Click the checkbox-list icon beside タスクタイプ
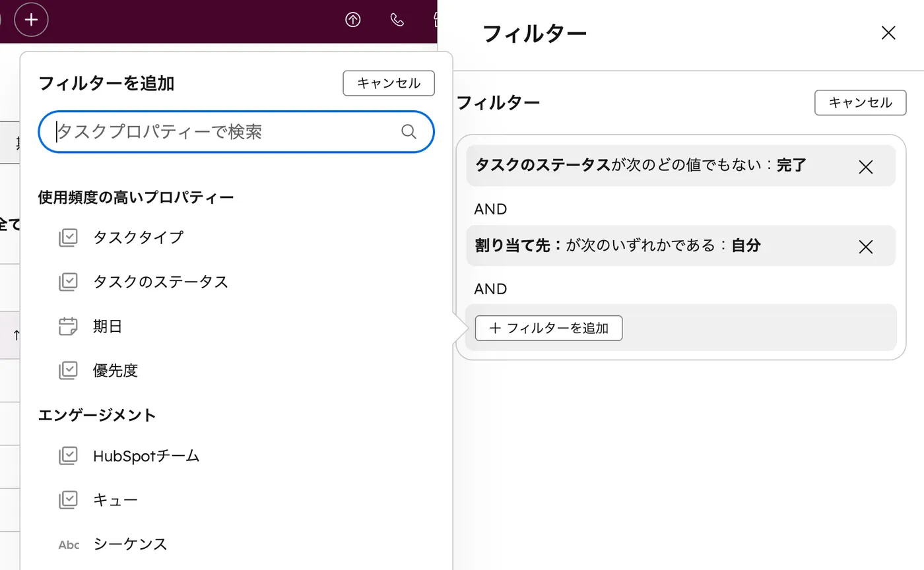This screenshot has width=924, height=570. pyautogui.click(x=68, y=237)
